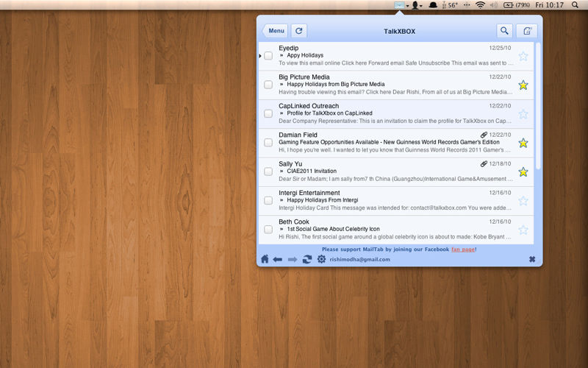The image size is (588, 368).
Task: Open the user silhouette menu bar dropdown
Action: point(415,5)
